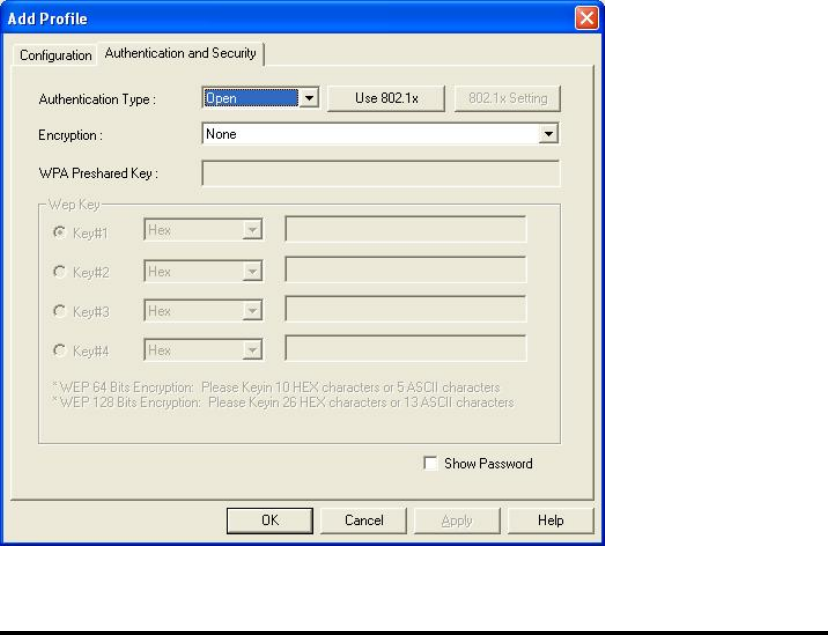Open the Key#1 Hex format dropdown
Screen dimensions: 828x635
click(x=203, y=230)
